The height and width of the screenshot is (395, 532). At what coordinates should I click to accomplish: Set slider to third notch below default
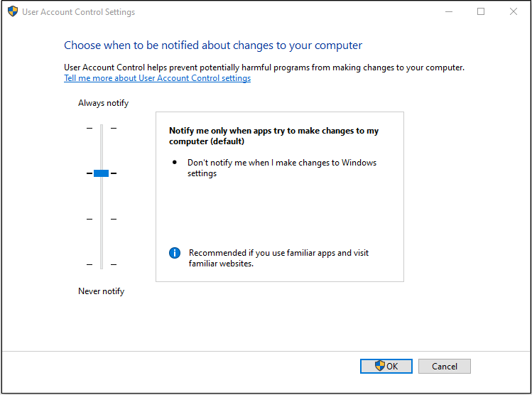pos(102,219)
